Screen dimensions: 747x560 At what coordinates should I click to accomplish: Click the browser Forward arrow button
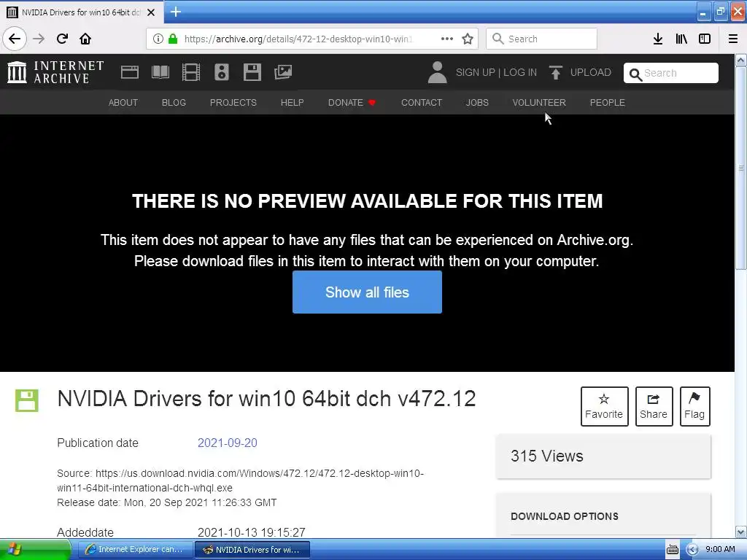[x=39, y=39]
